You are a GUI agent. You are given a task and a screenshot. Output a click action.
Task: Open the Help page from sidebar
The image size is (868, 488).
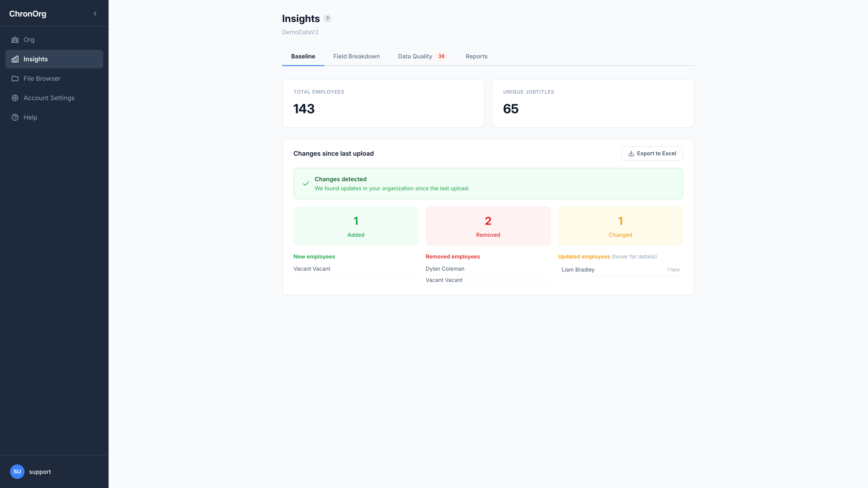(54, 117)
